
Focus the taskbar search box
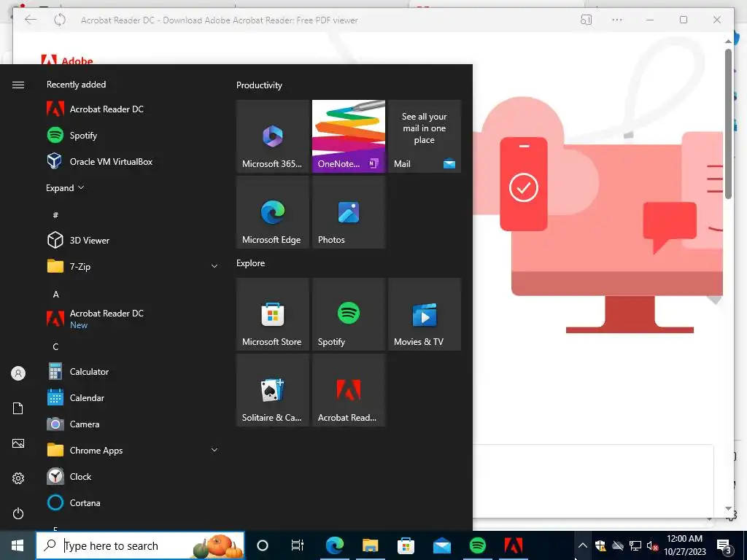tap(140, 545)
